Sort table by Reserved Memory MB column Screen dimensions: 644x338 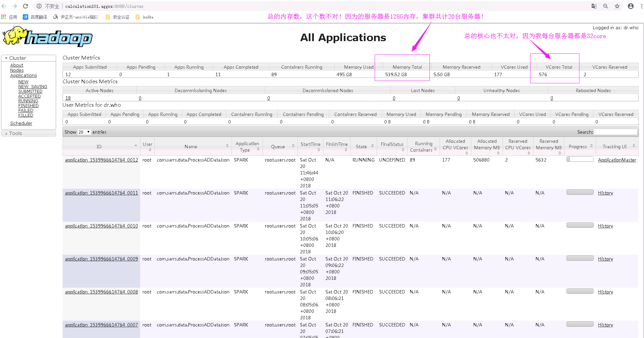(560, 153)
